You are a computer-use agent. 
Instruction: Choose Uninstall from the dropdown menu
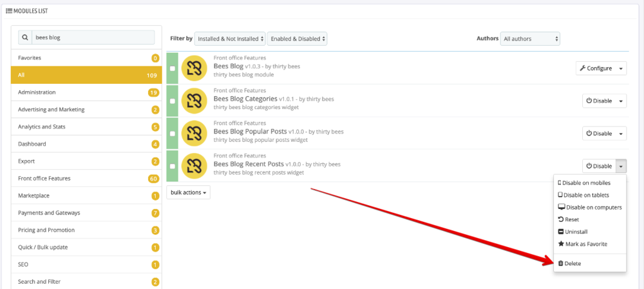(576, 232)
